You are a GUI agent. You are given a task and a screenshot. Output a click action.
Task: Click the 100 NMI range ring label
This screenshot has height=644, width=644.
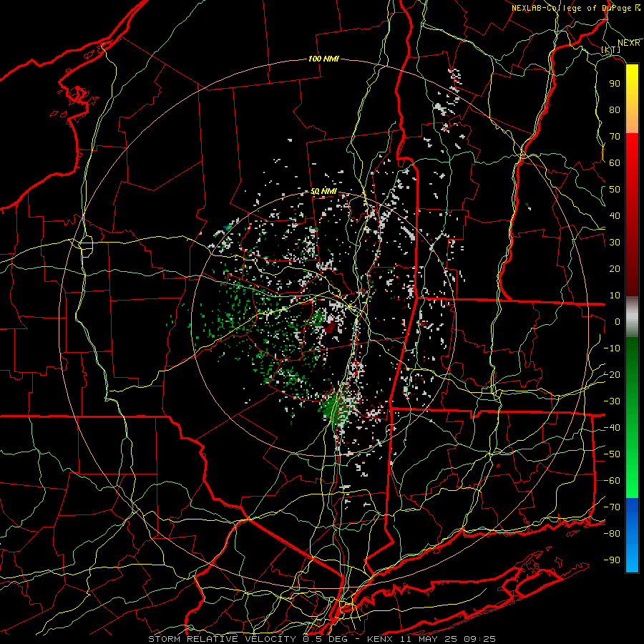pos(323,59)
